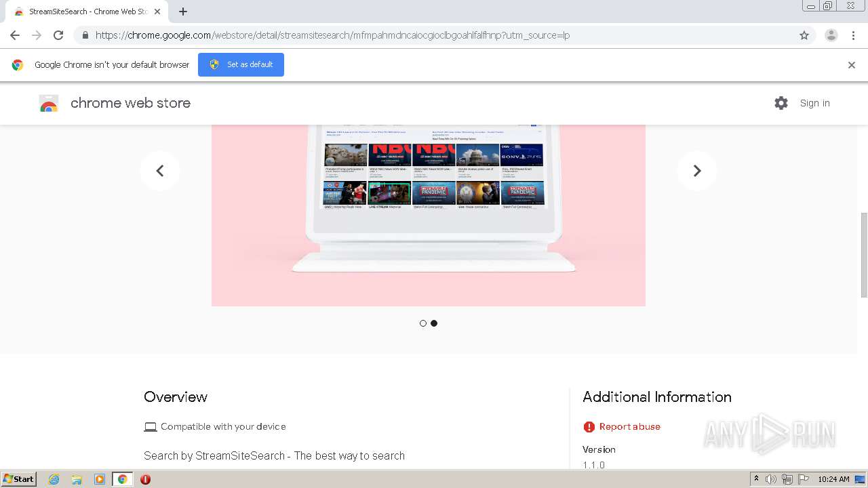Dismiss the default browser notification bar
Screen dimensions: 868x488
pos(852,65)
